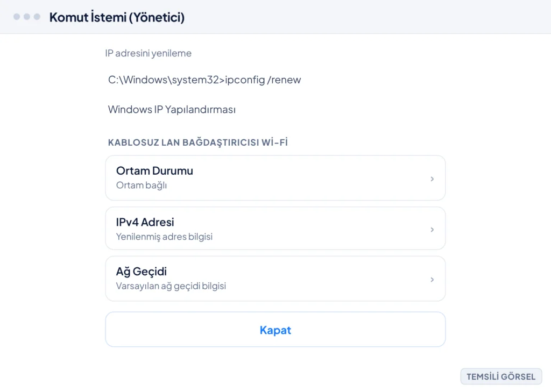Open the IPv4 Adresi row title
This screenshot has width=551, height=392.
[x=145, y=222]
